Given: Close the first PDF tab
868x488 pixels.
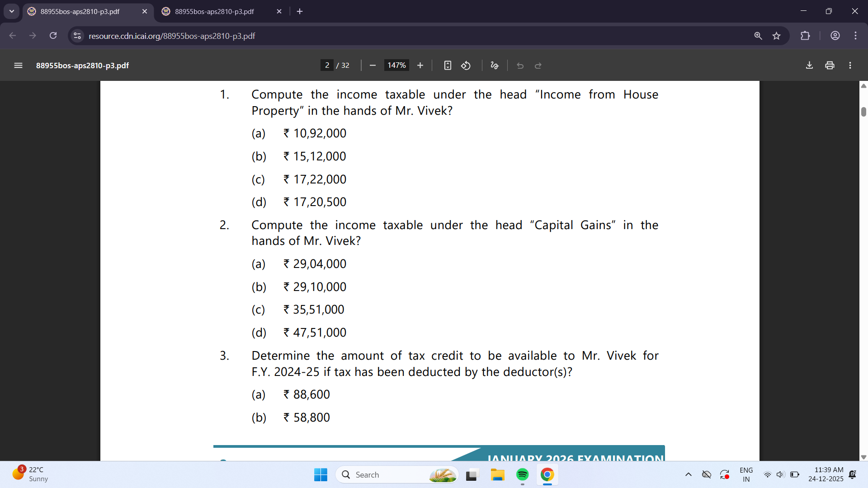Looking at the screenshot, I should pos(145,11).
